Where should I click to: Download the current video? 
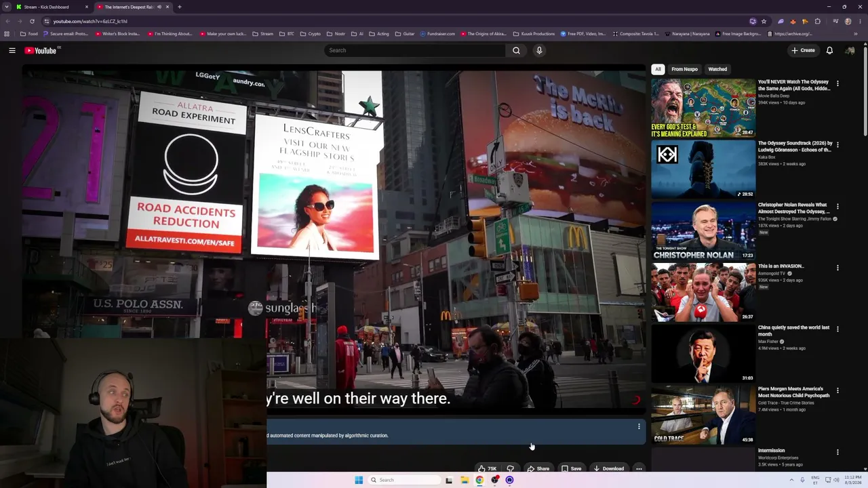[609, 468]
